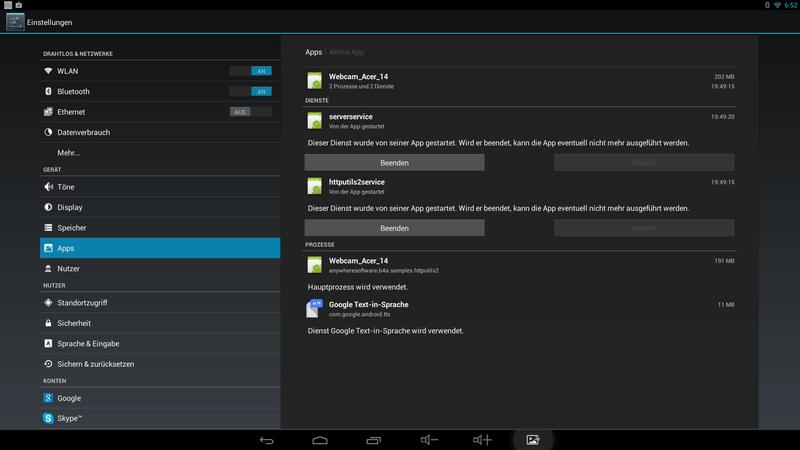The width and height of the screenshot is (800, 450).
Task: Open Nutzer settings entry
Action: [160, 268]
